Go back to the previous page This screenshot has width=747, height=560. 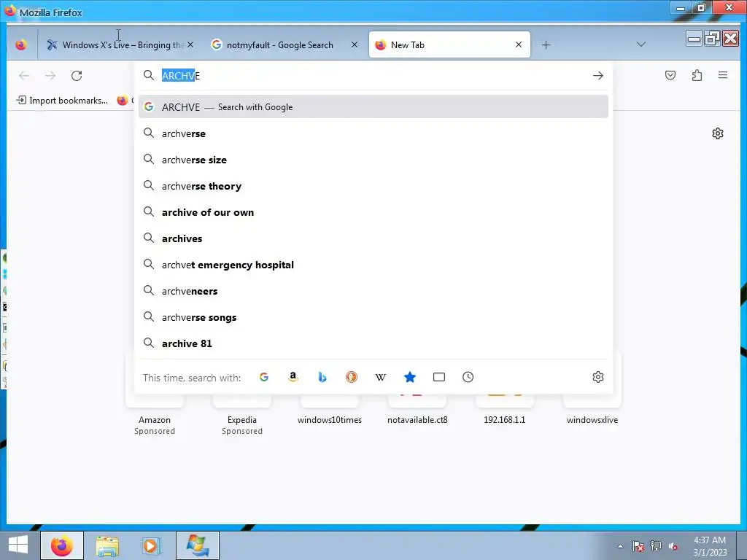click(x=24, y=76)
